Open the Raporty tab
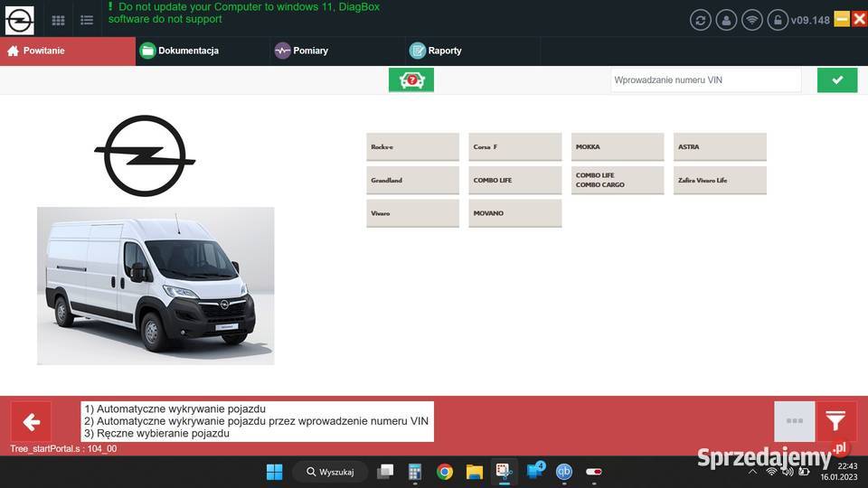The height and width of the screenshot is (488, 868). [x=473, y=51]
